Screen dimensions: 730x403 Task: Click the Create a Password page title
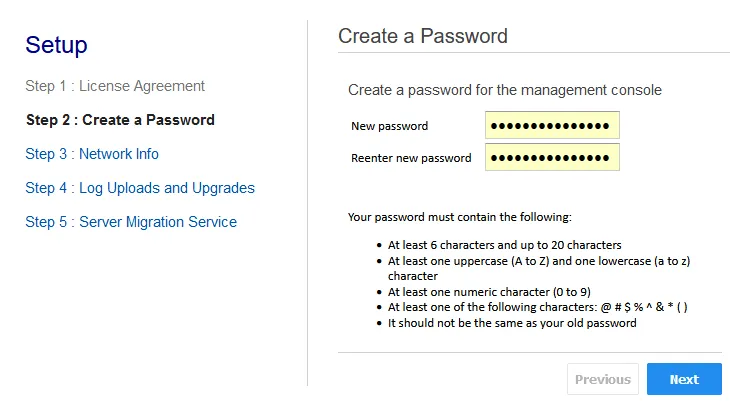click(x=423, y=36)
